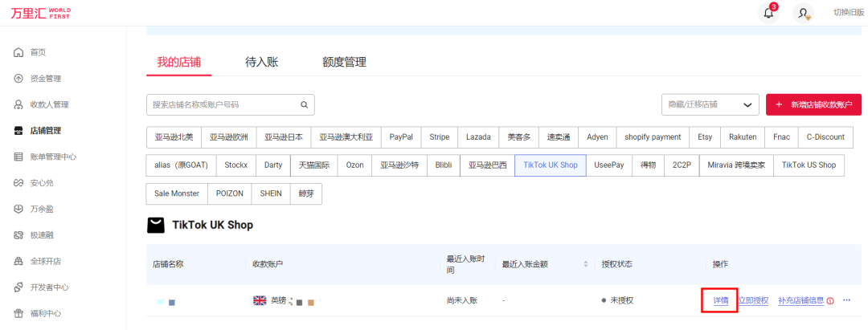Filter by Miravia 跨境卖家 platform

click(736, 165)
